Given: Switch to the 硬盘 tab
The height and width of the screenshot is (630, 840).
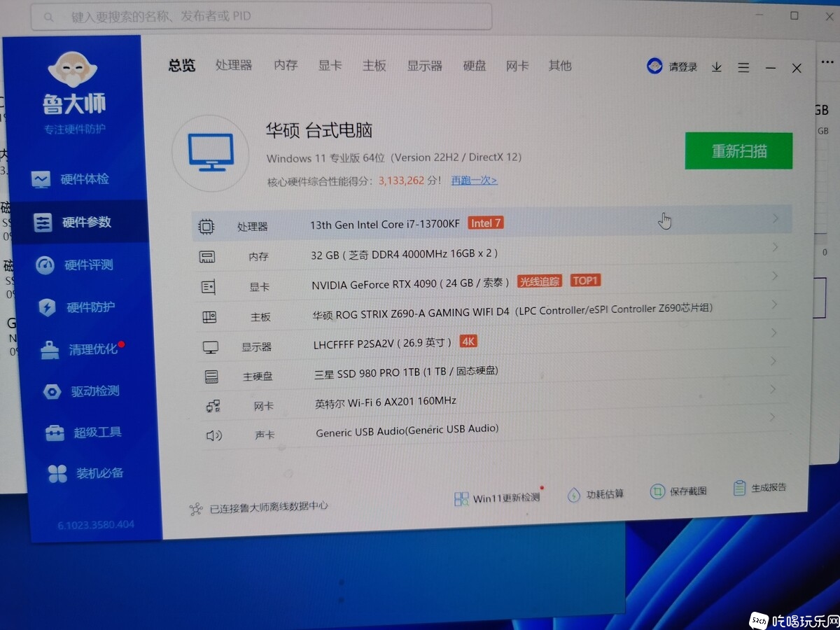Looking at the screenshot, I should 475,66.
